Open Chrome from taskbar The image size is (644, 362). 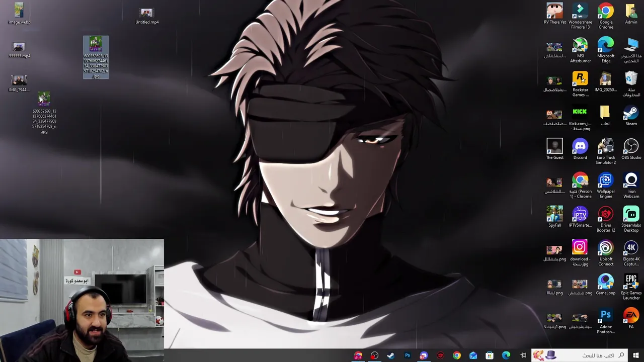click(x=456, y=355)
